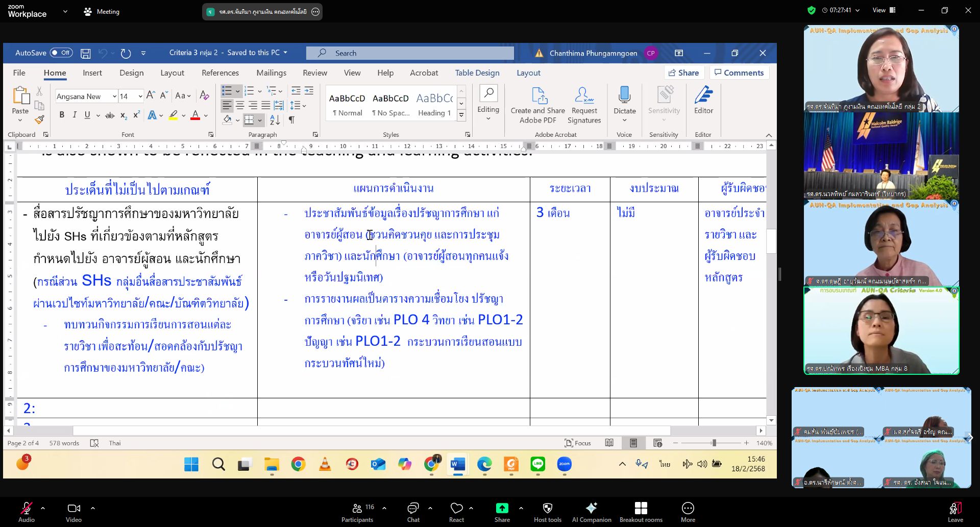
Task: Open File Explorer from Windows taskbar
Action: click(272, 464)
